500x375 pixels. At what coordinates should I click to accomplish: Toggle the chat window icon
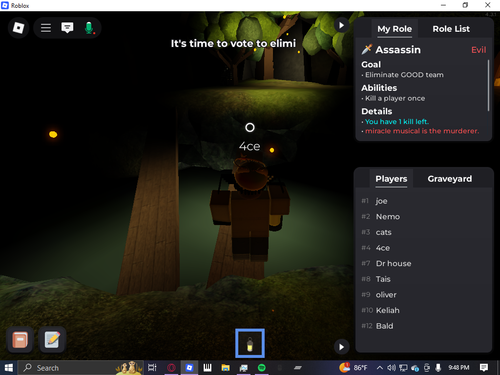(x=67, y=28)
